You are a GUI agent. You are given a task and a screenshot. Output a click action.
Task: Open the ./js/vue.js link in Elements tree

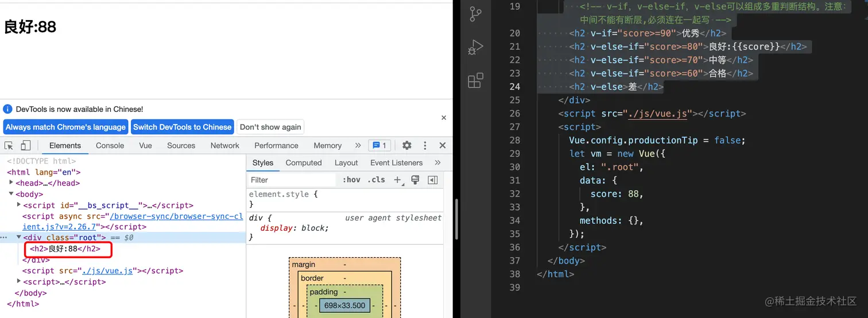coord(107,270)
